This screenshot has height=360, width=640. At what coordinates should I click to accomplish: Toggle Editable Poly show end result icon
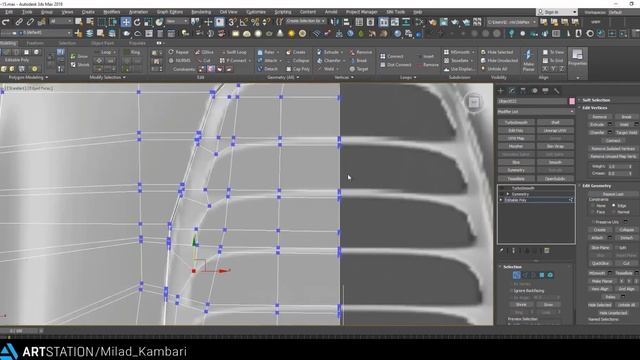pos(571,200)
